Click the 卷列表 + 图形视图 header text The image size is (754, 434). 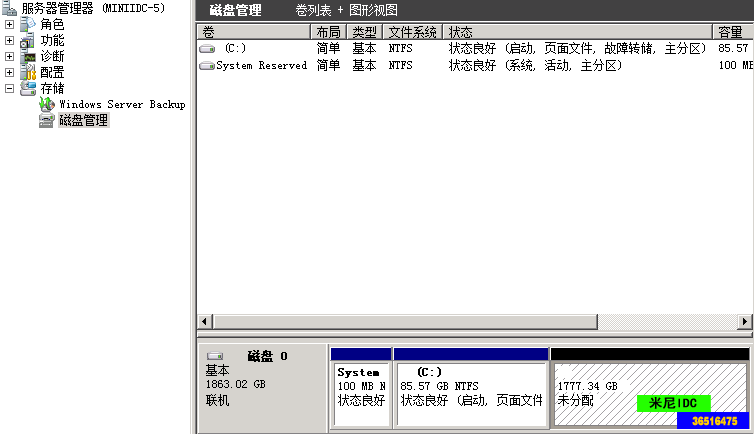click(x=346, y=10)
